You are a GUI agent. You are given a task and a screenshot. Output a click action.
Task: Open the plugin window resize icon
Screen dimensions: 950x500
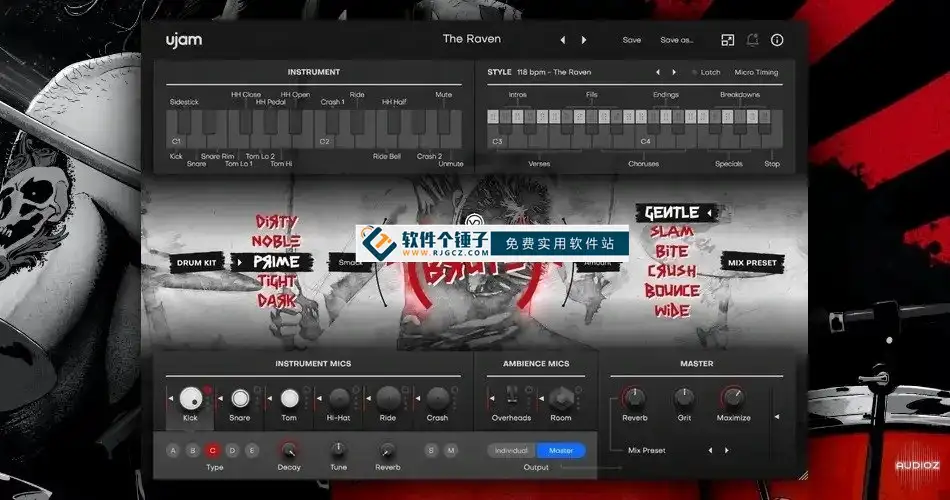(x=728, y=40)
